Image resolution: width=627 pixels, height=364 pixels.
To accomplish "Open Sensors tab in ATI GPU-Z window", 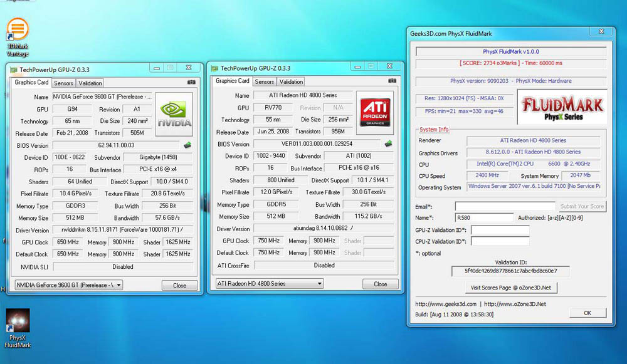I will [x=265, y=81].
